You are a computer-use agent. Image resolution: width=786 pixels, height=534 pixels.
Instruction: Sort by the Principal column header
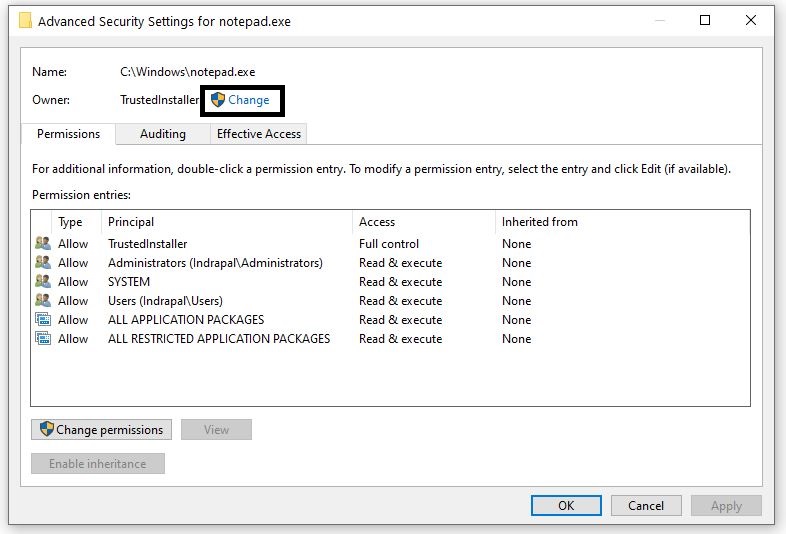(x=227, y=222)
